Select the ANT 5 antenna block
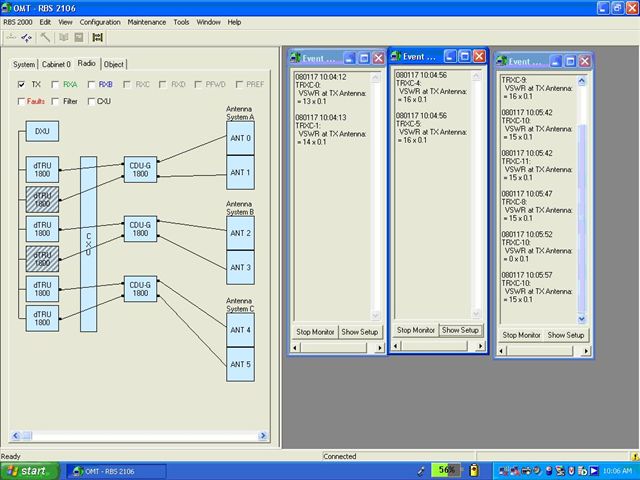 (240, 364)
